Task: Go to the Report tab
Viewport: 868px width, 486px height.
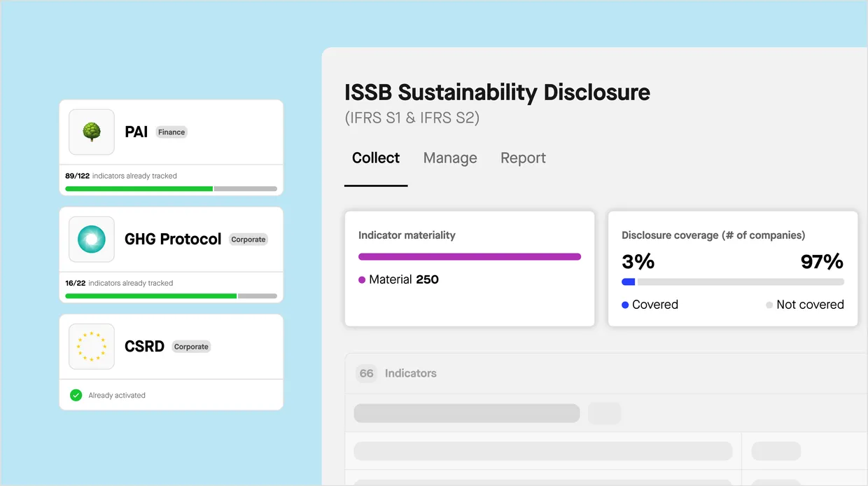Action: [523, 158]
